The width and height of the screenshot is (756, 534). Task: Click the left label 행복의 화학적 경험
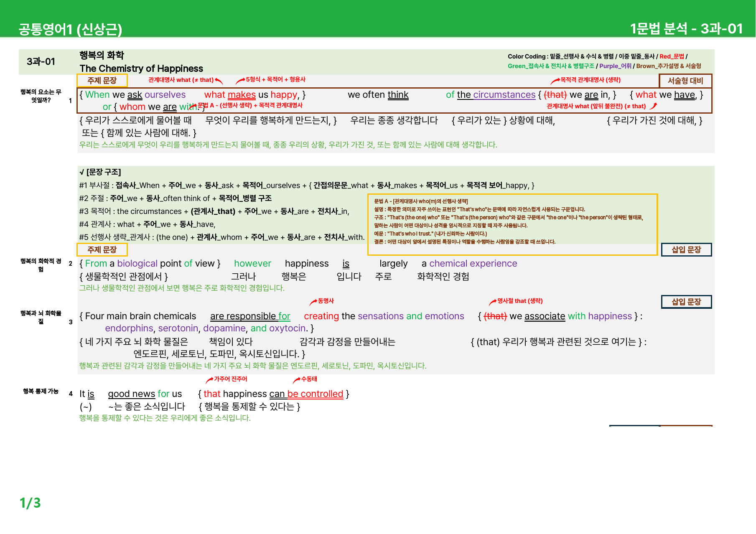coord(41,265)
